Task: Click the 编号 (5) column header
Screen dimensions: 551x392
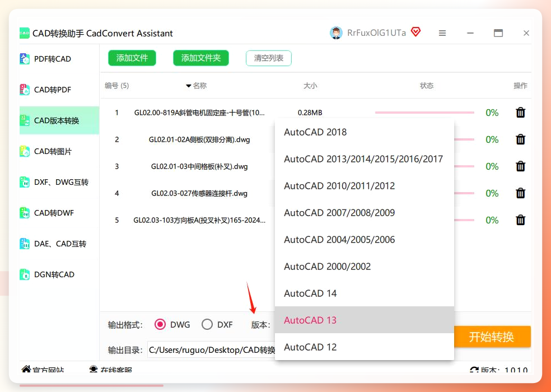Action: coord(117,86)
